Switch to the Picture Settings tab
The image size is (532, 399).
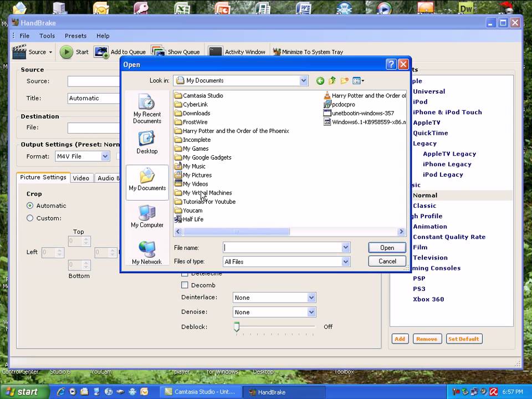tap(43, 177)
